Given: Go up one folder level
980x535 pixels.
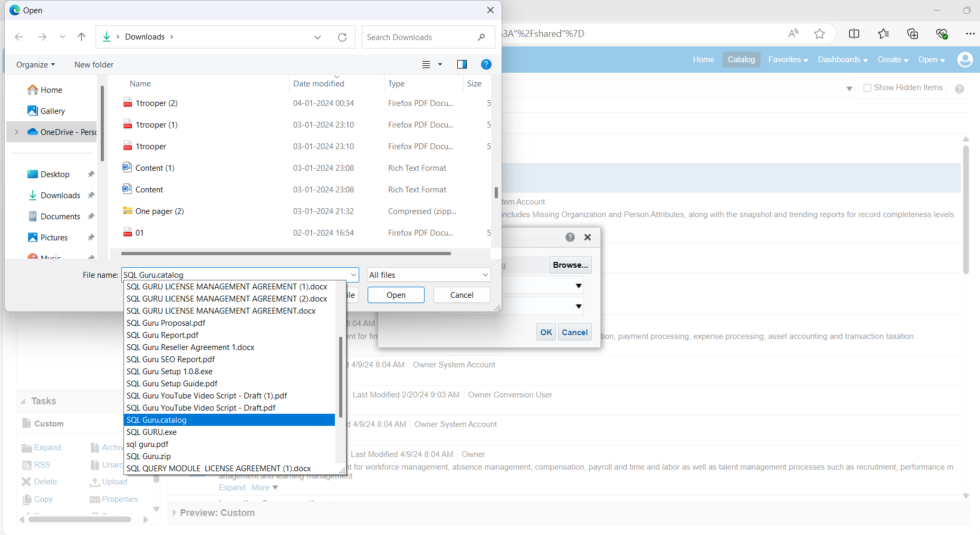Looking at the screenshot, I should coord(81,37).
